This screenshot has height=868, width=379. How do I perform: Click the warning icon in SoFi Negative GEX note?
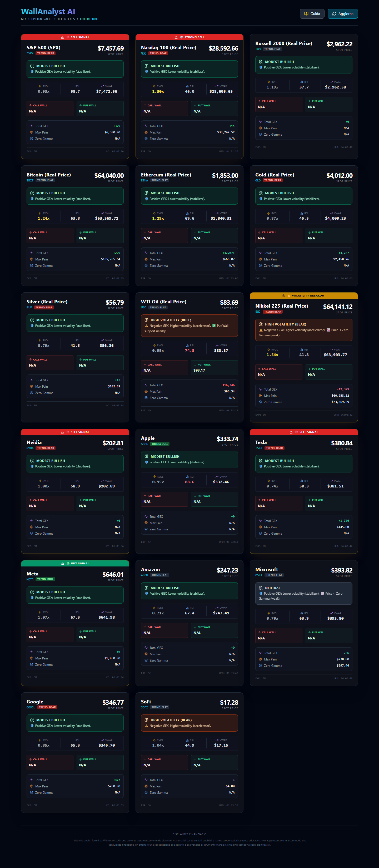click(x=147, y=726)
